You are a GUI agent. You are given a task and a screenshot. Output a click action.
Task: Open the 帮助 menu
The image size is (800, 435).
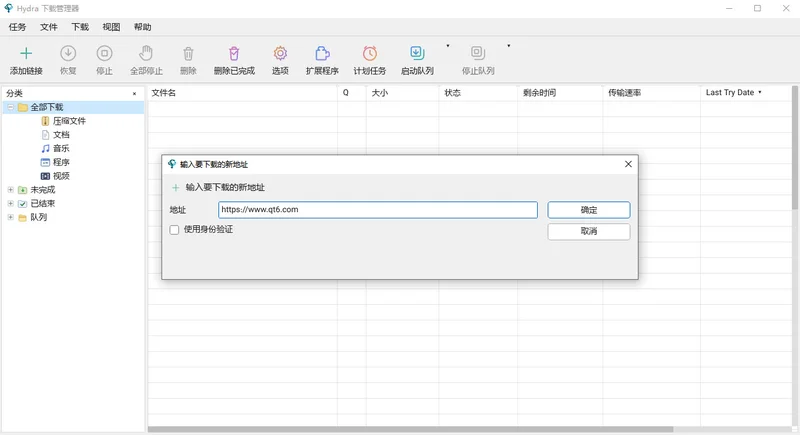coord(142,27)
